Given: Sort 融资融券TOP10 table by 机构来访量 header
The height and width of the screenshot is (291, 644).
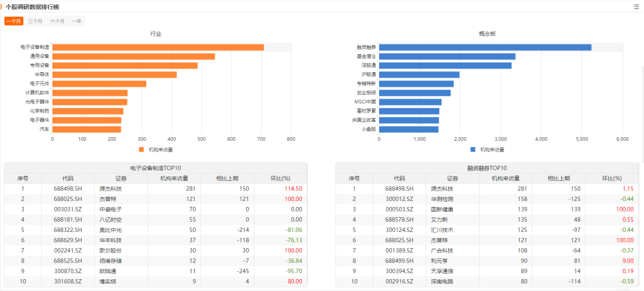Looking at the screenshot, I should click(x=506, y=178).
